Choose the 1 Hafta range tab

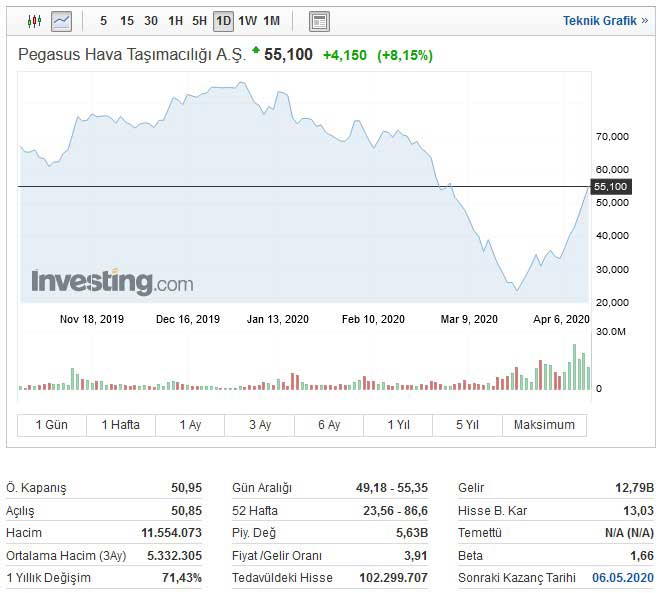121,425
